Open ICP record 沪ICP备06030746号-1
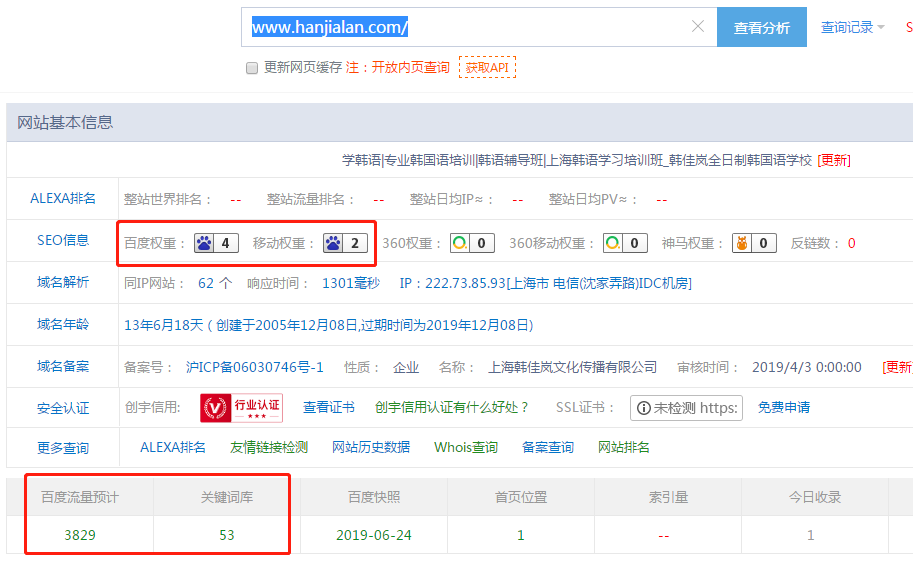The width and height of the screenshot is (913, 563). (254, 367)
